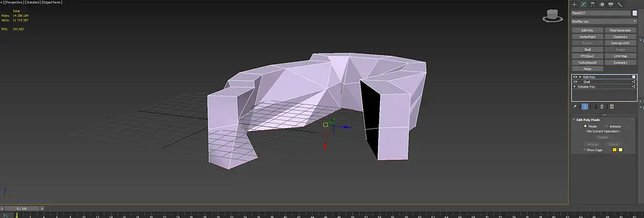644x218 pixels.
Task: Click the VertexPaint modifier button
Action: (587, 37)
